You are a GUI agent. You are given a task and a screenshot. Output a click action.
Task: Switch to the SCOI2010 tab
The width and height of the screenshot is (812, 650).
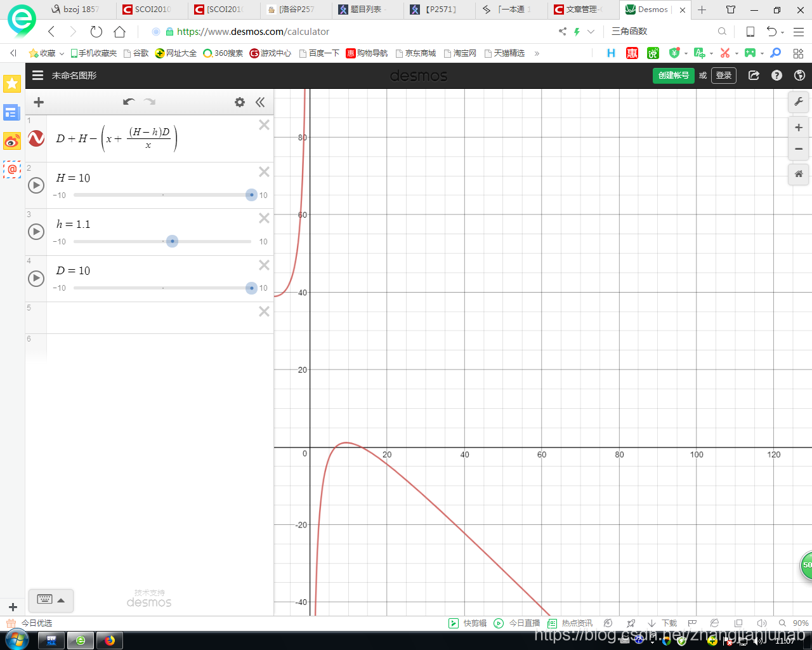pyautogui.click(x=152, y=10)
